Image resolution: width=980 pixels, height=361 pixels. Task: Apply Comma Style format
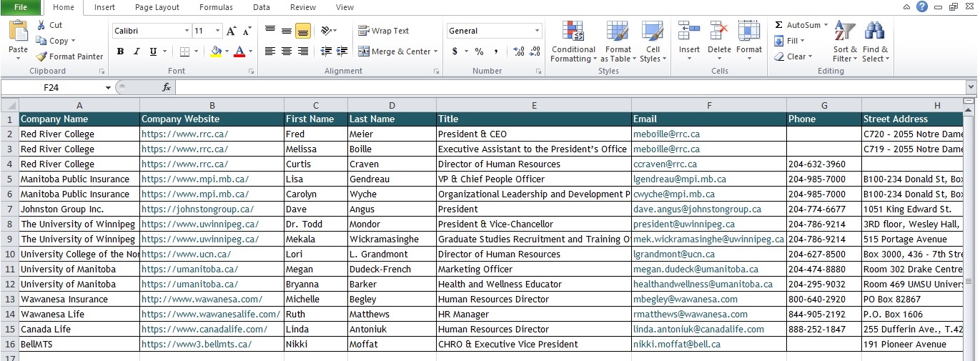tap(496, 51)
